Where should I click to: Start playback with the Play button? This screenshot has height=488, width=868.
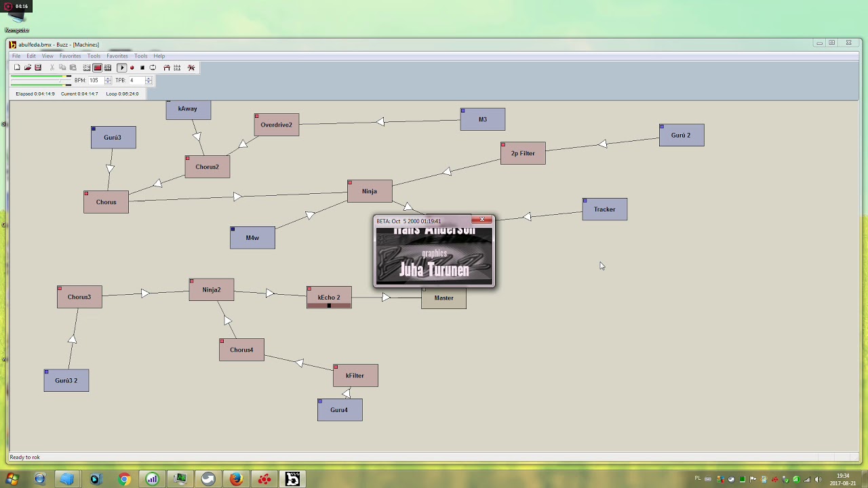coord(122,68)
